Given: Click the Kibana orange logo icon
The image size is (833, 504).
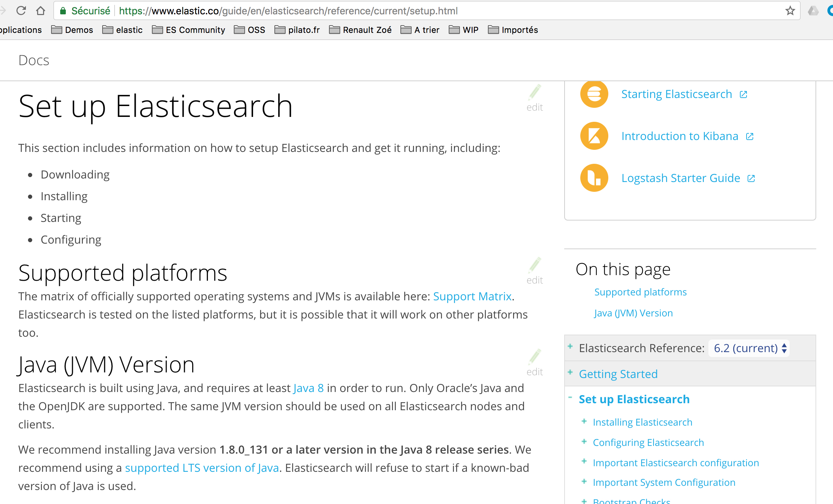Looking at the screenshot, I should pos(594,136).
